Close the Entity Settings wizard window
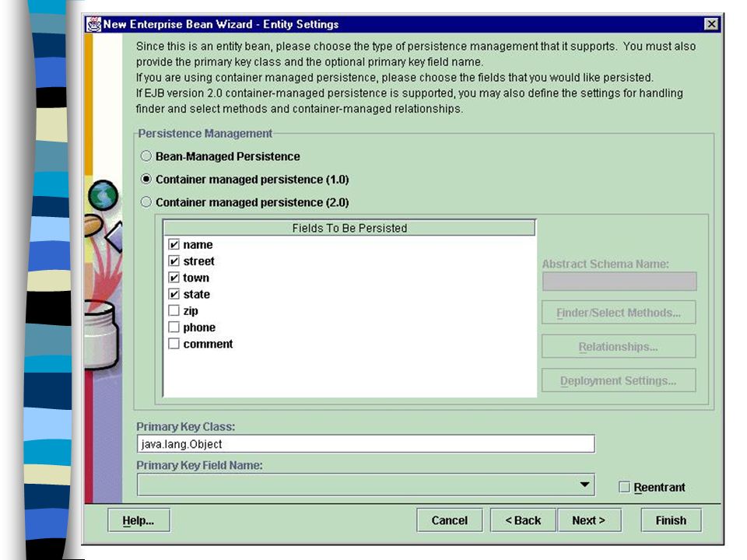This screenshot has height=560, width=747. [710, 24]
